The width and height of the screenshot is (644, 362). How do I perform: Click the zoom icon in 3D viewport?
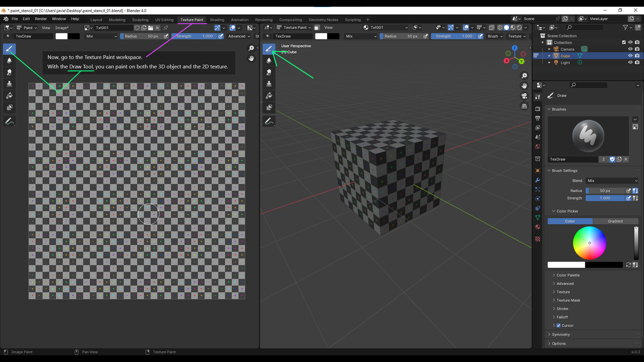[x=524, y=76]
